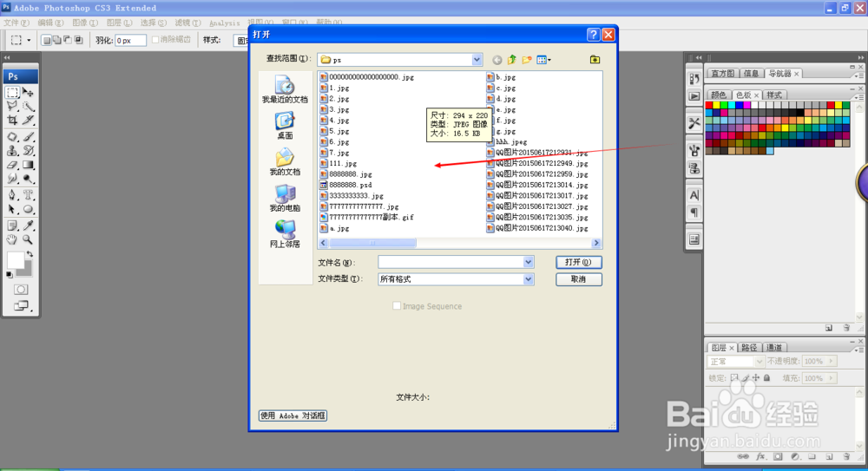
Task: Select the Path Selection arrow tool
Action: point(12,209)
